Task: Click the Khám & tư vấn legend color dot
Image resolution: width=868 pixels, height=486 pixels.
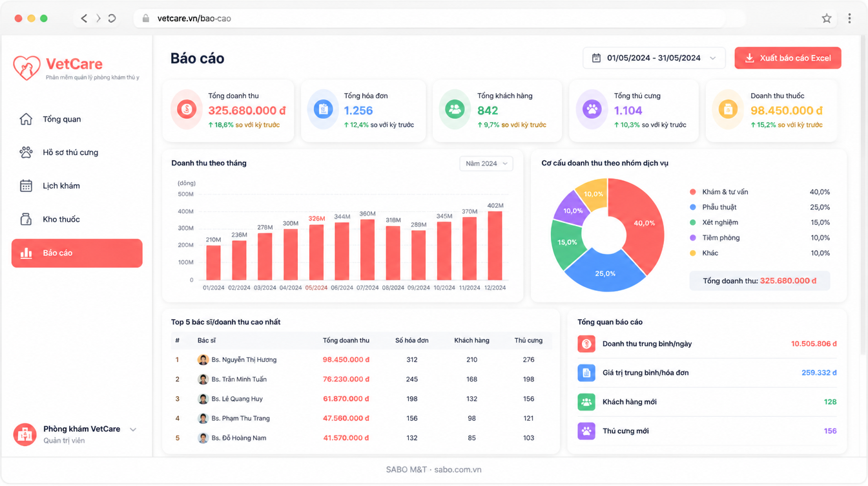Action: (x=693, y=192)
